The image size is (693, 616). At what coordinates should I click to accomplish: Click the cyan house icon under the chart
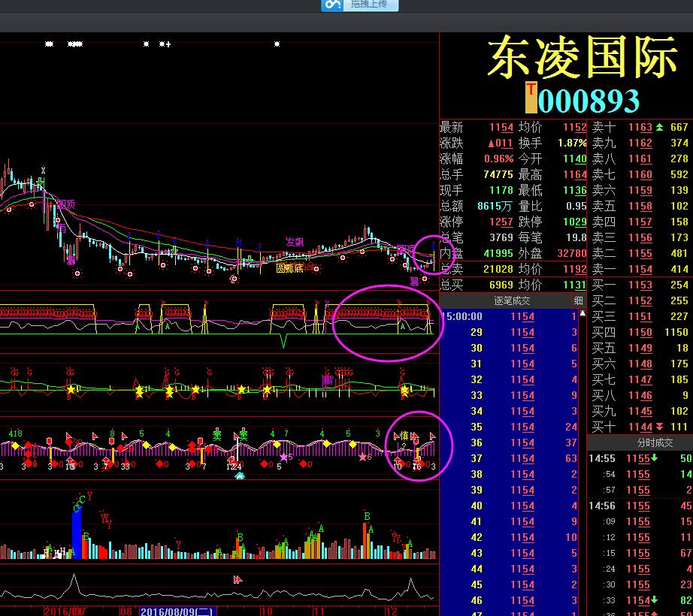point(240,475)
